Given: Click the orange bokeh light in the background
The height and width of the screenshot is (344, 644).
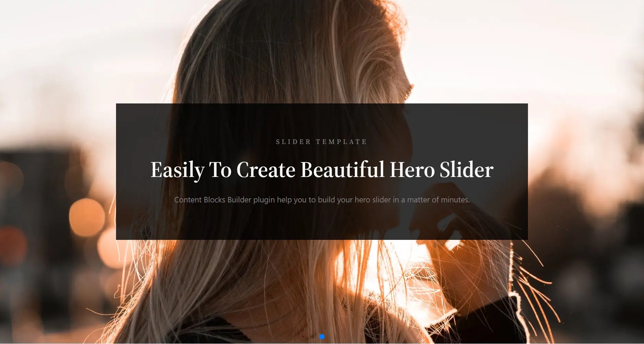Looking at the screenshot, I should 87,218.
